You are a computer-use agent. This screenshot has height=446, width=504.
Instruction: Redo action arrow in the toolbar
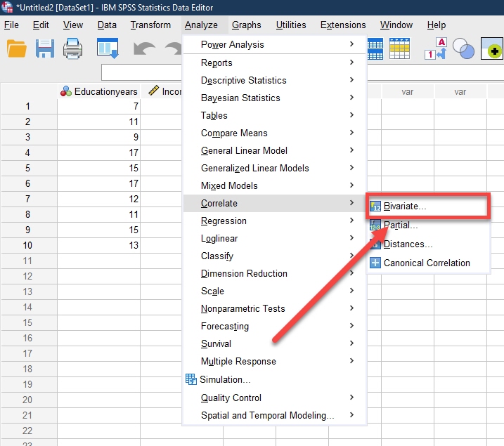pyautogui.click(x=174, y=48)
